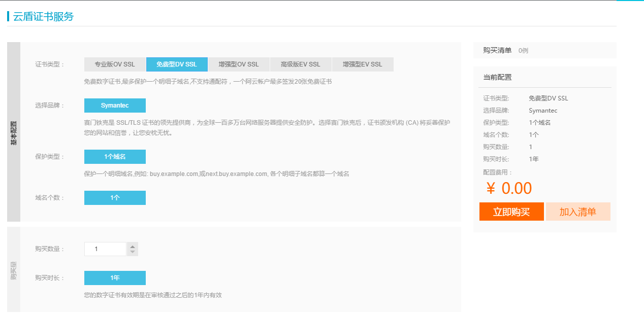The width and height of the screenshot is (644, 315).
Task: Click the ¥ 0.00 configuration price
Action: tap(509, 188)
